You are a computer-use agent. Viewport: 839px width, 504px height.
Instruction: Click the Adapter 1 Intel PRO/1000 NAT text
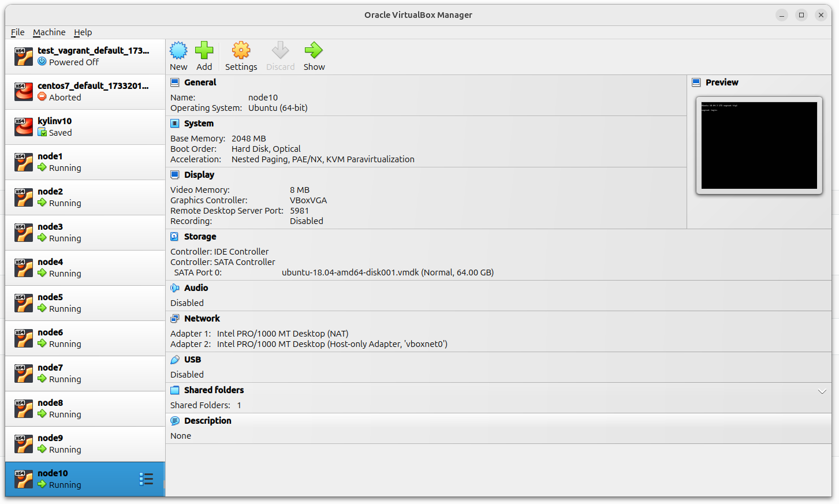(282, 334)
